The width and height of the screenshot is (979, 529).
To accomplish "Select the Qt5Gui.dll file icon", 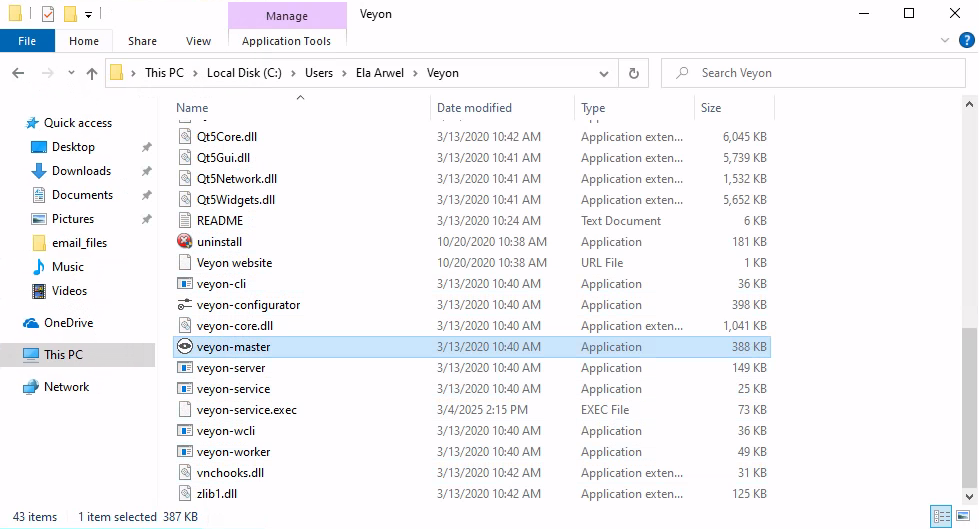I will (185, 157).
